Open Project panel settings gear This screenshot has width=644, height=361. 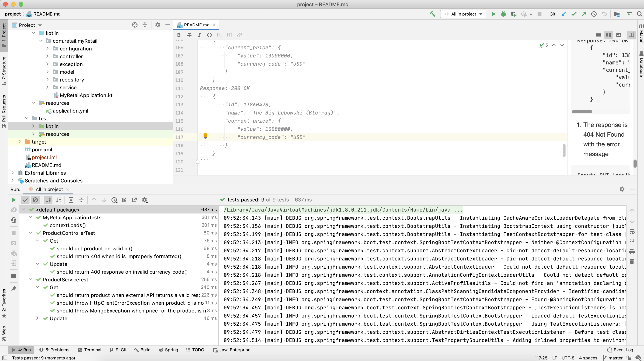click(x=158, y=25)
